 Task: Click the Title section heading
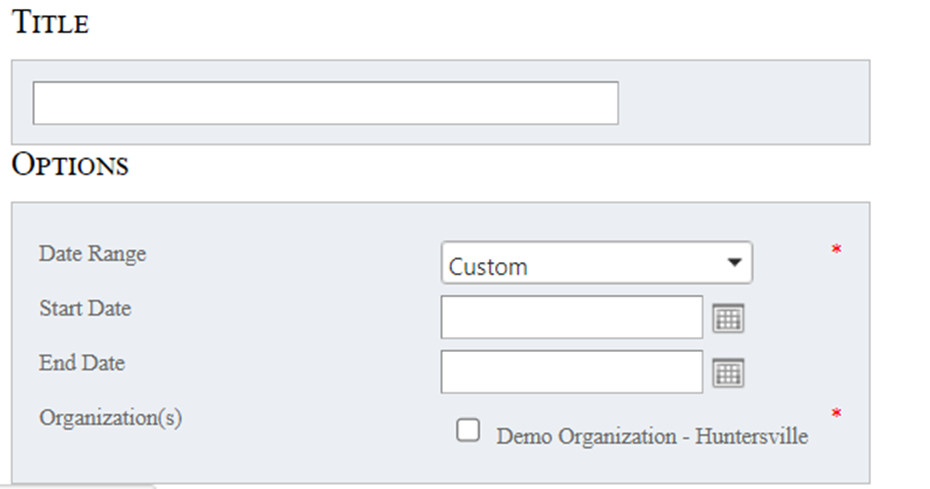coord(50,23)
